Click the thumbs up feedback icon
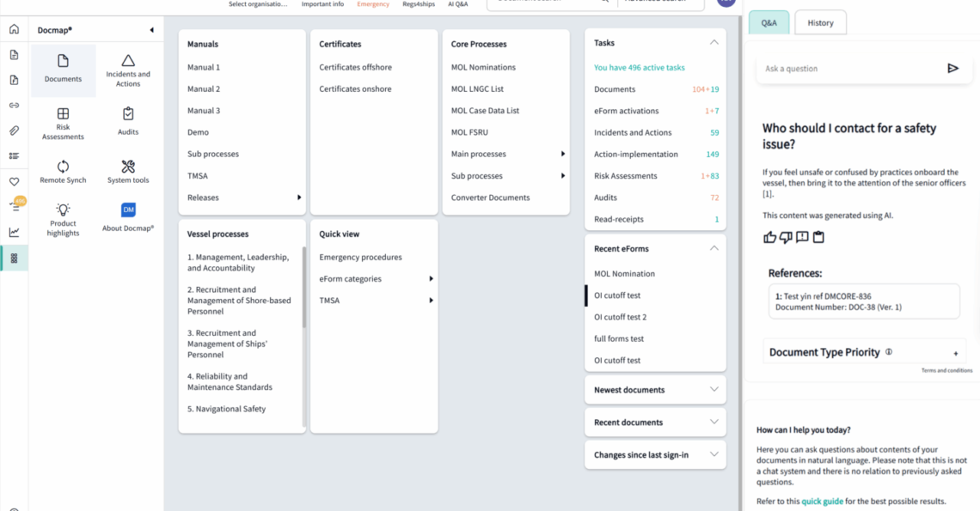Image resolution: width=980 pixels, height=511 pixels. (769, 238)
